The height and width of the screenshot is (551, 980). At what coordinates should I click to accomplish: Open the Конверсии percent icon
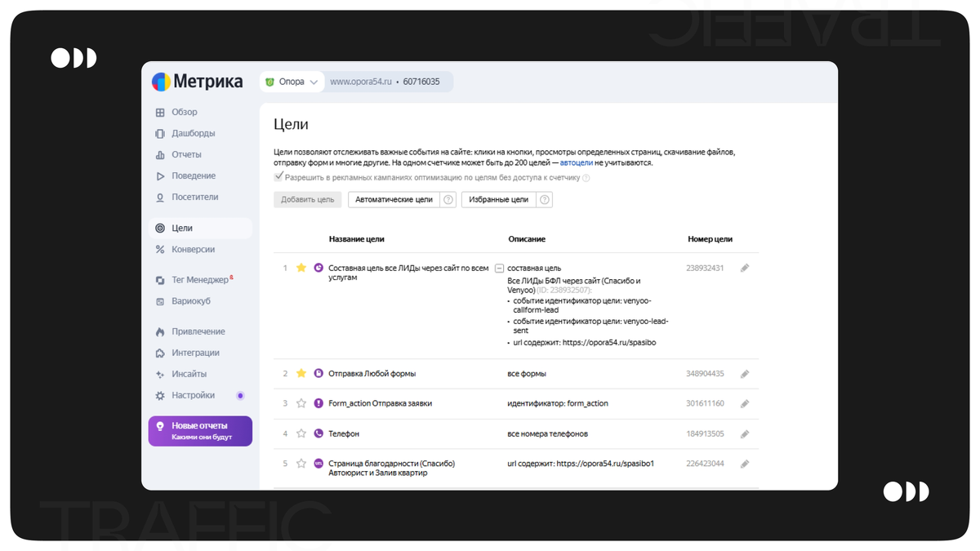160,250
